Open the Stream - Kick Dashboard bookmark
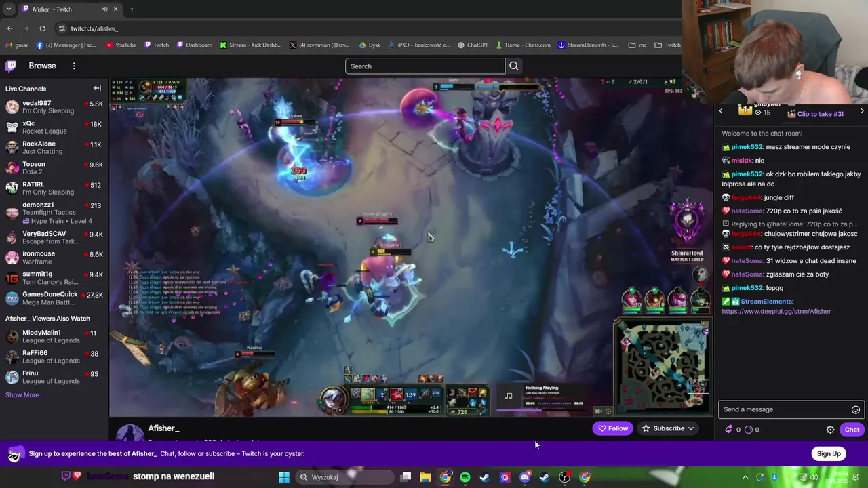 pos(251,45)
